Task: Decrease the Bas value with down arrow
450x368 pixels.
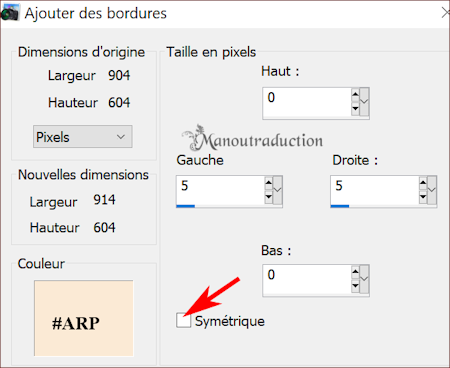Action: tap(355, 286)
